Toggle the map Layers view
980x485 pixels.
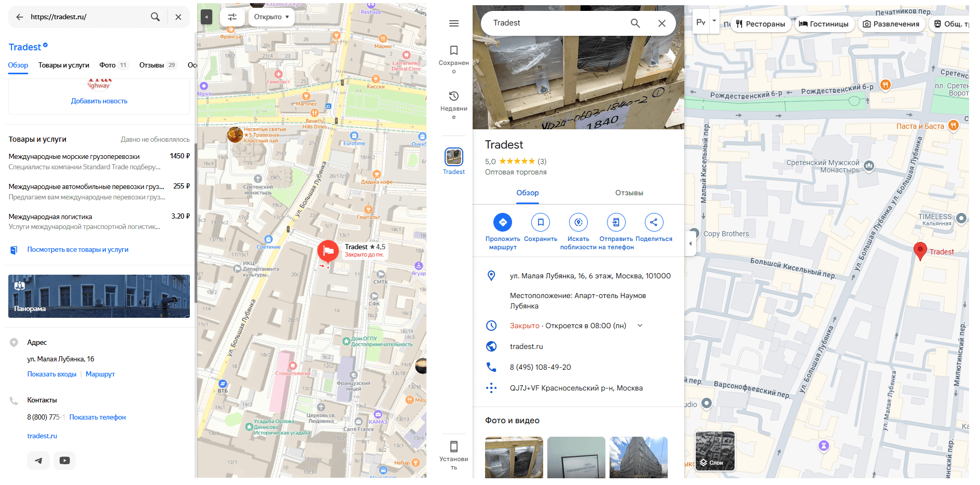click(715, 451)
